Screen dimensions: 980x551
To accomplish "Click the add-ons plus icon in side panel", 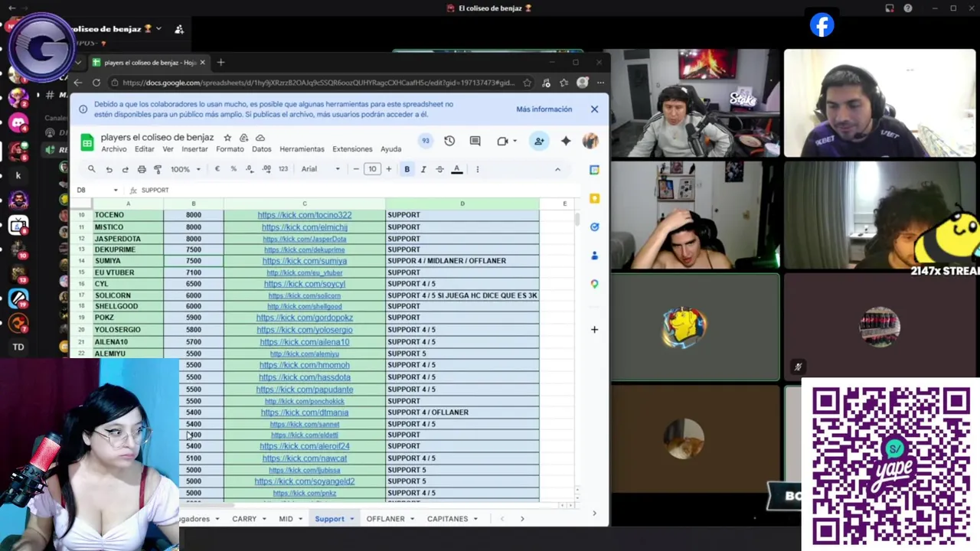I will (594, 330).
